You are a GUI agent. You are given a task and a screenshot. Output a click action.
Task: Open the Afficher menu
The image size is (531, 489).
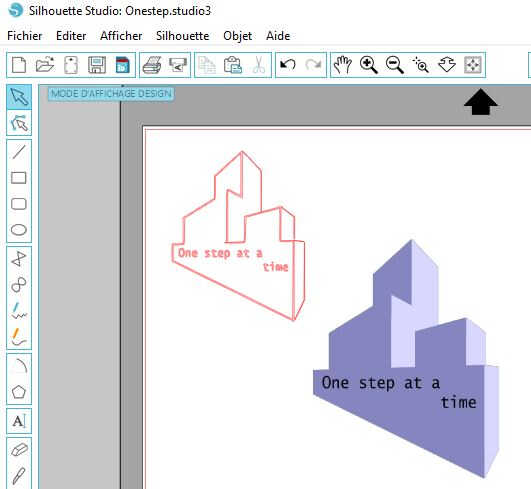click(x=121, y=36)
